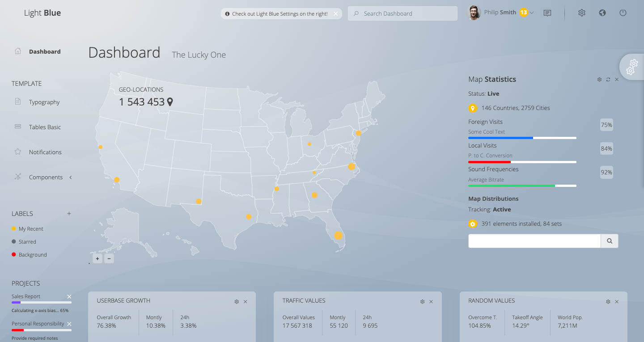Click the 84% badge

point(606,149)
